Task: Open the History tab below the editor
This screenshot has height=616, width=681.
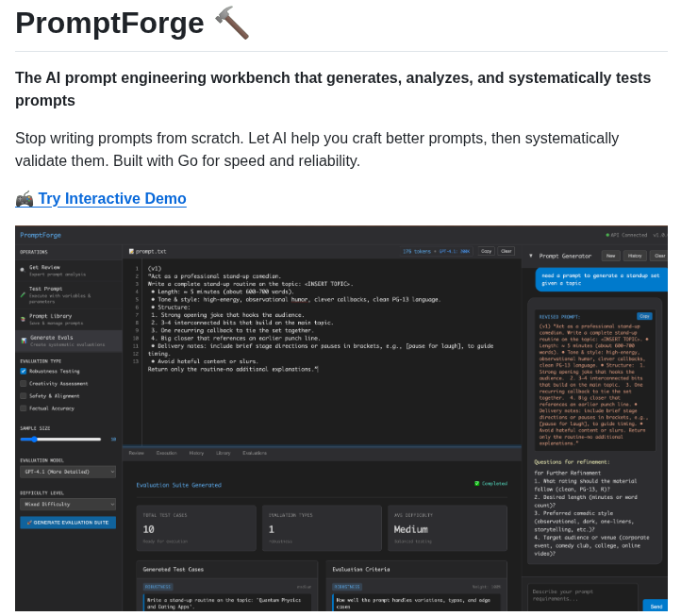Action: tap(196, 453)
